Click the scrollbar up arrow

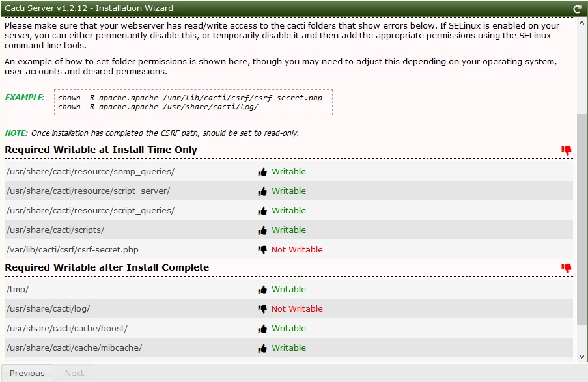coord(582,23)
